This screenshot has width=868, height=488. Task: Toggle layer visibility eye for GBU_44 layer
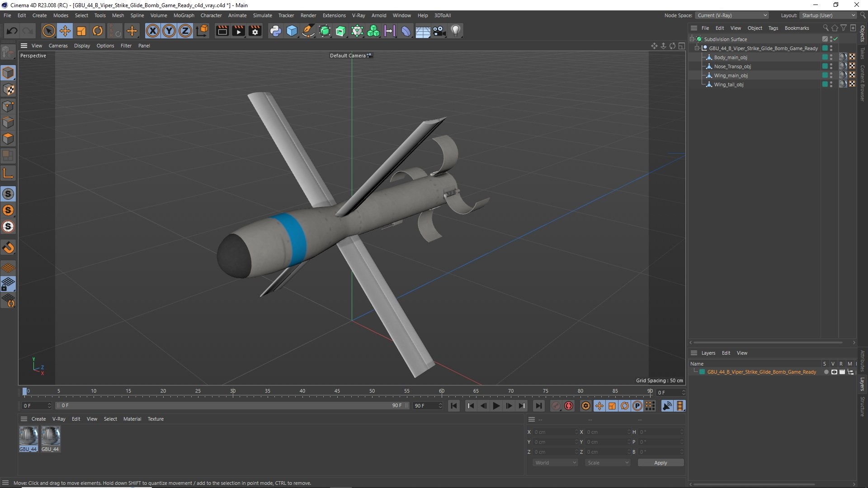click(x=834, y=372)
